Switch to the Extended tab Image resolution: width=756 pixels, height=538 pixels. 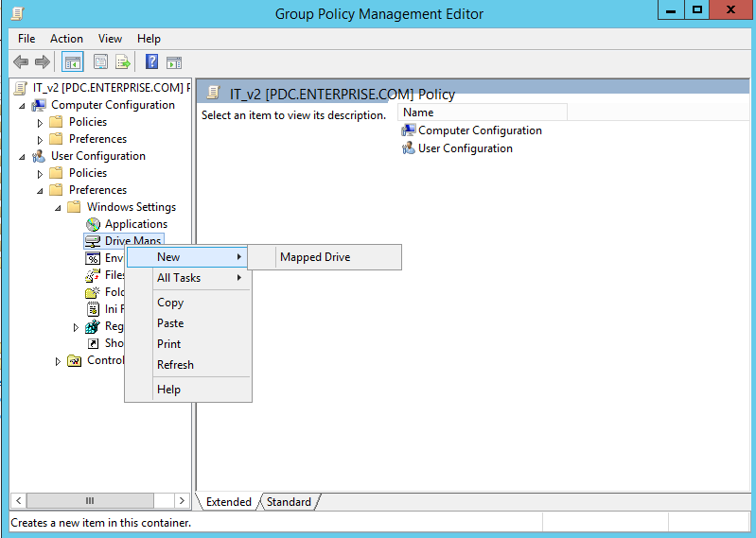pyautogui.click(x=229, y=502)
